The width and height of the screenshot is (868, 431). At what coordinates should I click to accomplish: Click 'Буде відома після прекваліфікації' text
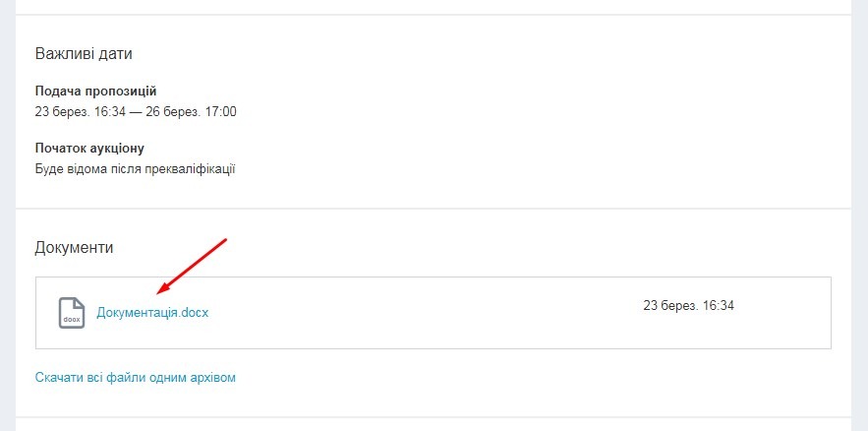[x=135, y=168]
